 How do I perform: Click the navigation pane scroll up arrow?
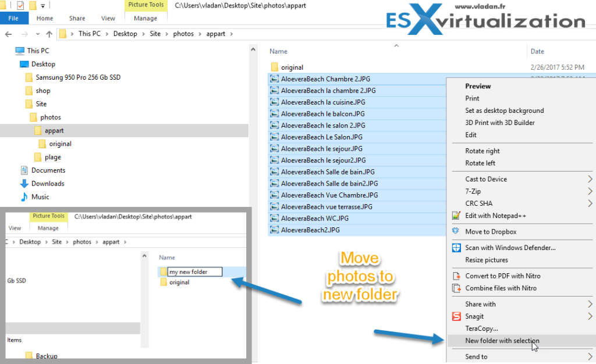point(253,49)
